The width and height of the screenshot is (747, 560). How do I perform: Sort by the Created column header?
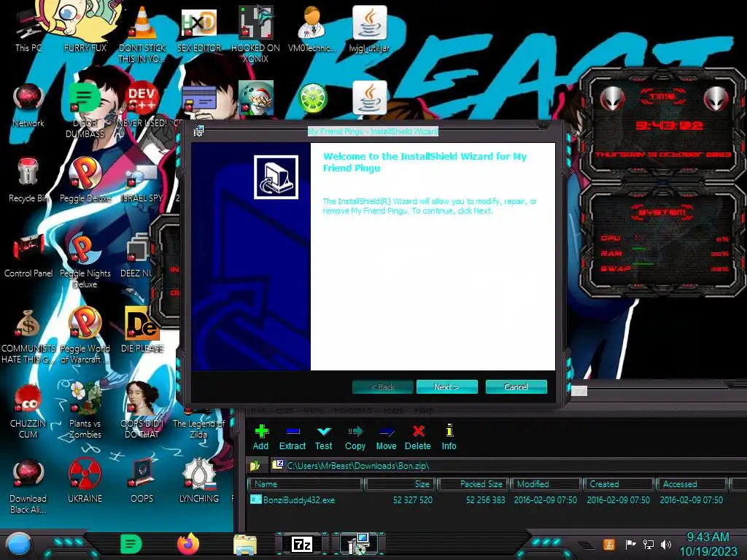click(619, 484)
